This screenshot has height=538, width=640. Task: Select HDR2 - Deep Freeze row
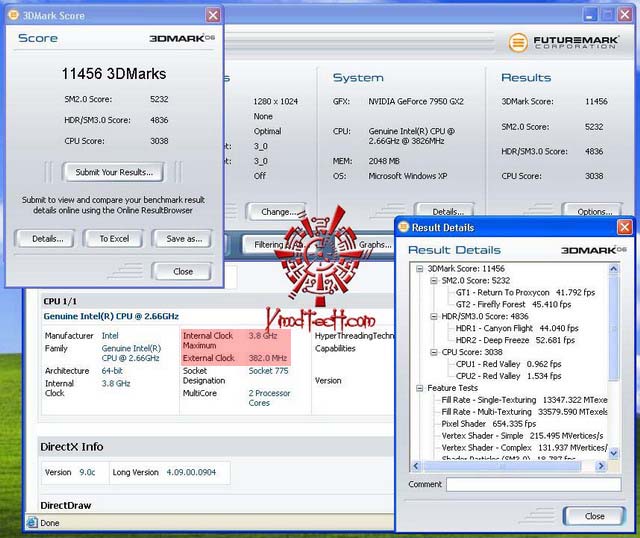(515, 340)
